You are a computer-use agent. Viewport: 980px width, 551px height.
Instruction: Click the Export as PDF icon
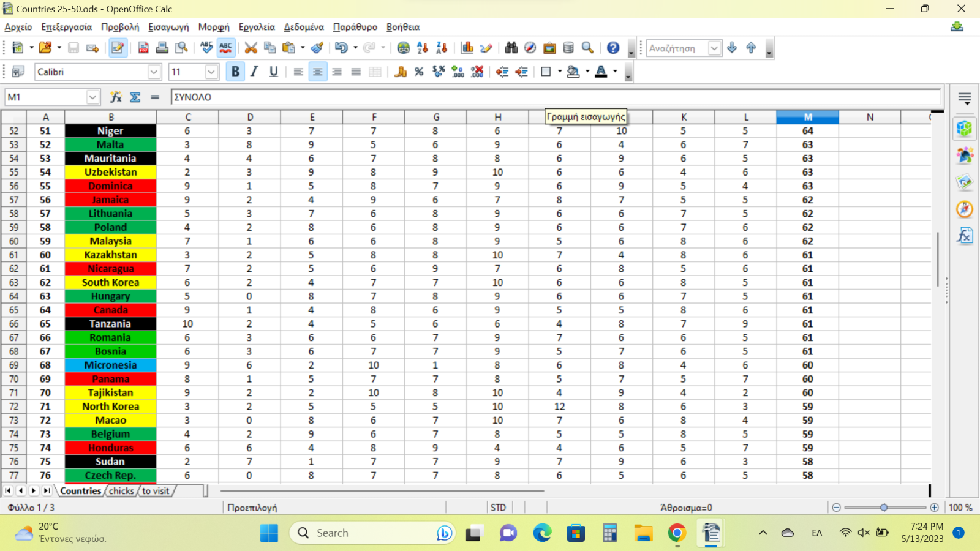[x=143, y=48]
